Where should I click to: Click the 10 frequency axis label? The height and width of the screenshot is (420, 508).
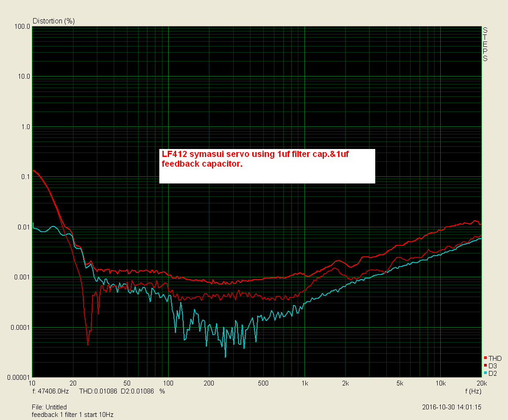coord(32,383)
